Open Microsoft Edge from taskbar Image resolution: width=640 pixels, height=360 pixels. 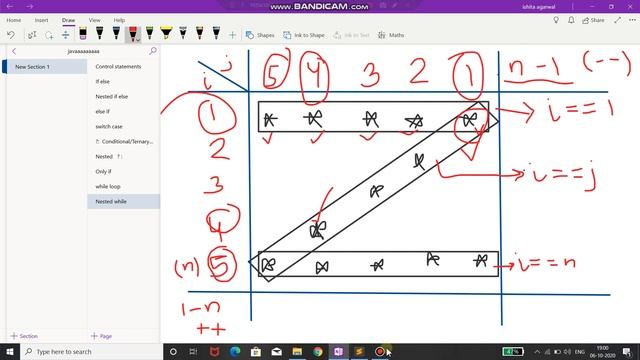point(235,351)
